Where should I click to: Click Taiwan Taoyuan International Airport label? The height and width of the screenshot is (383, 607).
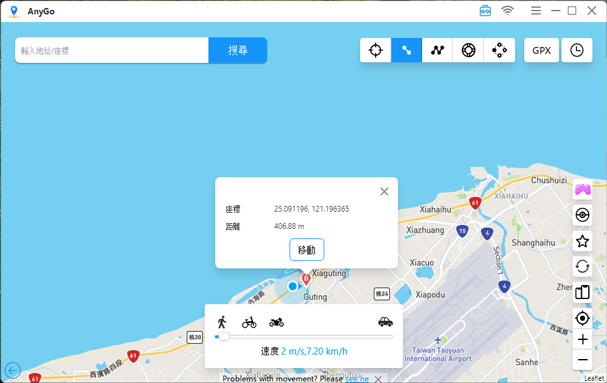(x=438, y=354)
